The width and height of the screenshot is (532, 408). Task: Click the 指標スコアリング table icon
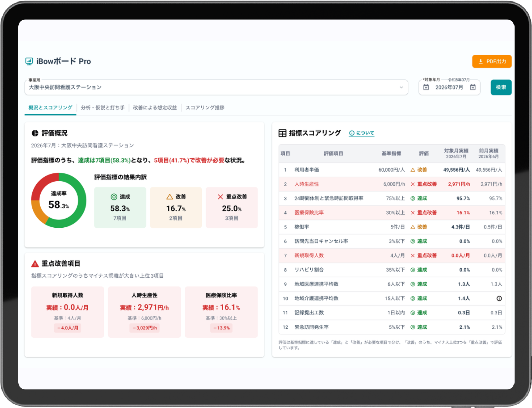[x=282, y=133]
